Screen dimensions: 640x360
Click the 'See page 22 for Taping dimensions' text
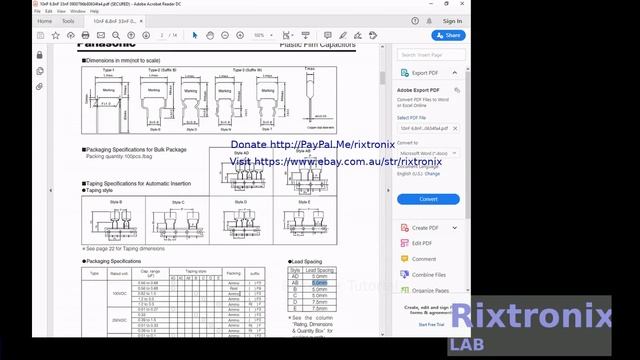(124, 249)
